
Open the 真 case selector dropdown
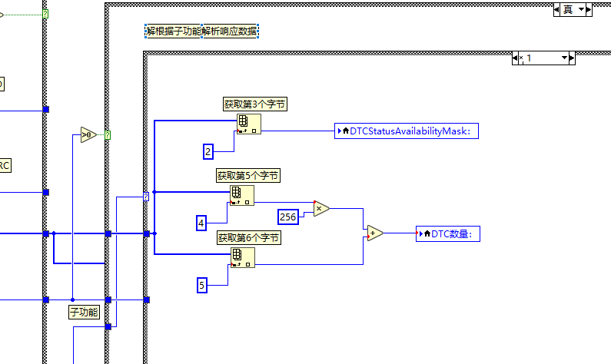coord(581,9)
